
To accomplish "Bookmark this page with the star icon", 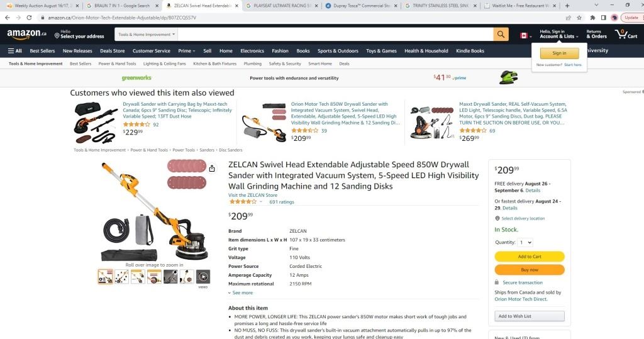I will [x=579, y=18].
